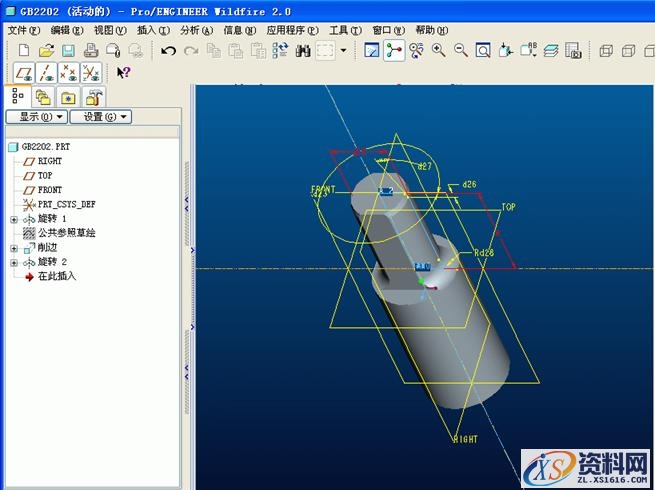Click the Zoom Out magnifier icon
Viewport: 655px width, 490px height.
[460, 50]
